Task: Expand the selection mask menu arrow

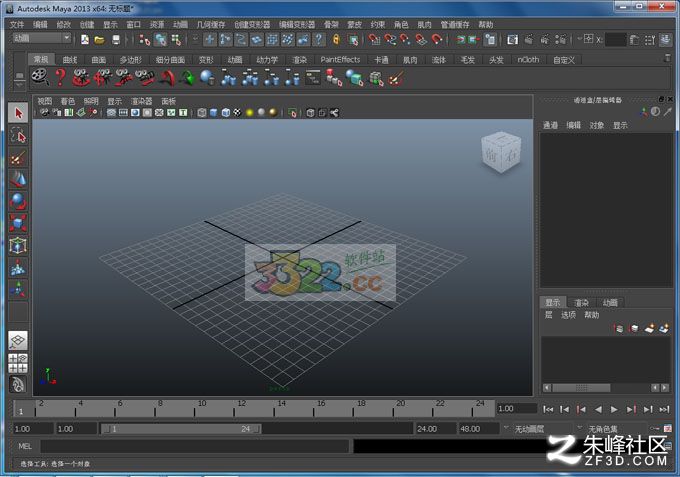Action: point(195,39)
